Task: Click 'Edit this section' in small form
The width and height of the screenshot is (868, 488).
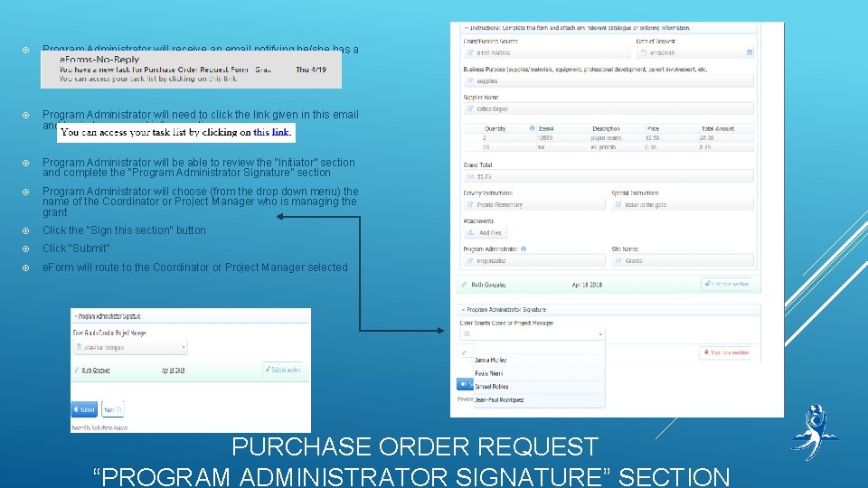Action: point(283,370)
